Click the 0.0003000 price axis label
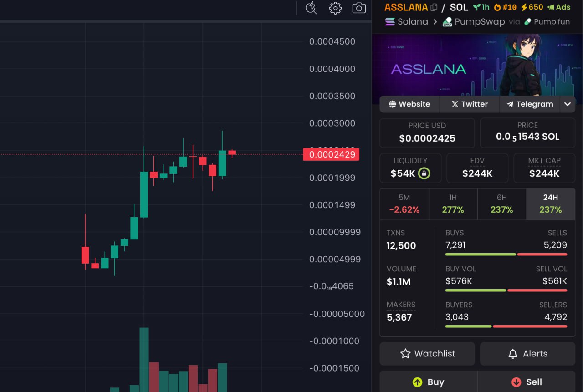The width and height of the screenshot is (583, 392). coord(332,123)
